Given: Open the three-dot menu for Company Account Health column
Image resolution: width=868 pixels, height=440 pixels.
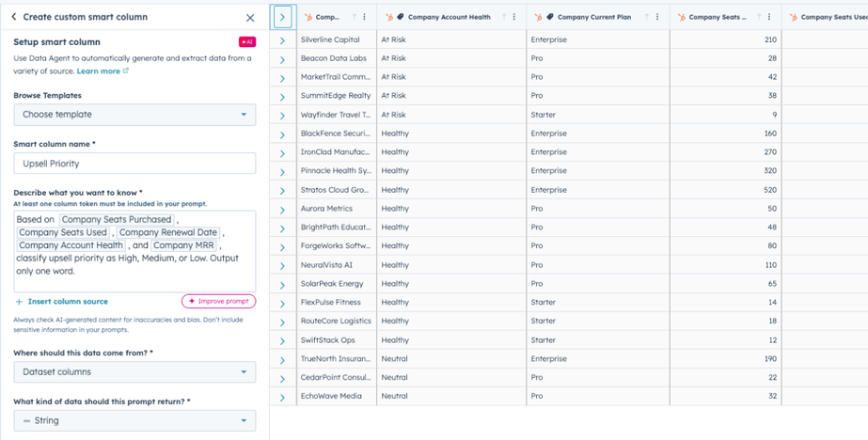Looking at the screenshot, I should coord(515,17).
